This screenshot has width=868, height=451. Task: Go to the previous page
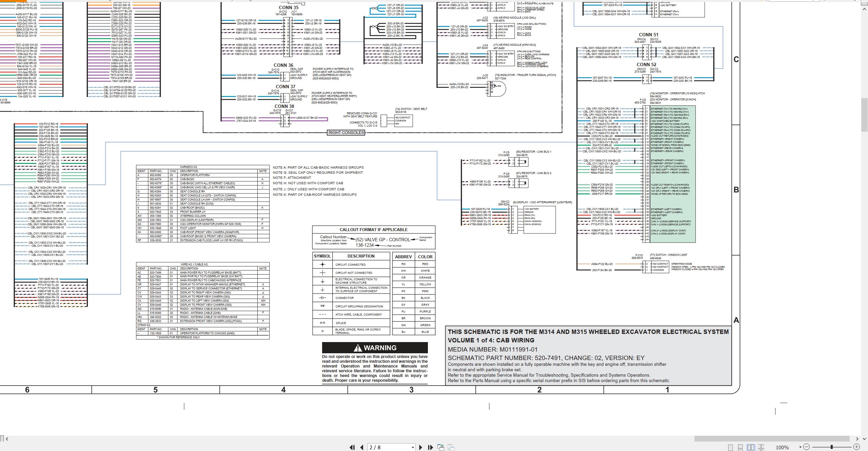tap(362, 447)
